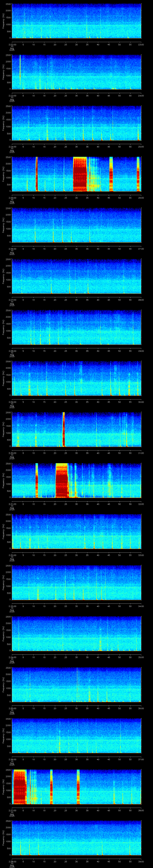Click the 2:32:00 start time label
This screenshot has width=153, height=868.
pos(12,555)
